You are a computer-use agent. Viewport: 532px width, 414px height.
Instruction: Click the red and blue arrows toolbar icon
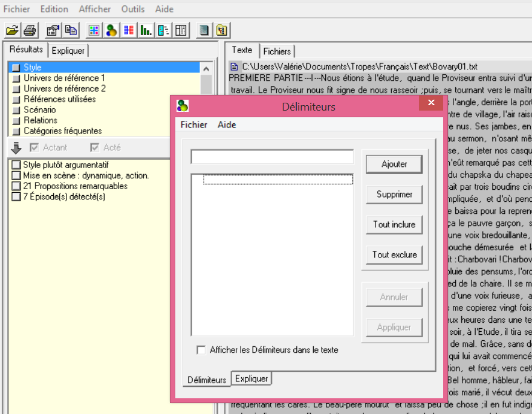click(129, 30)
